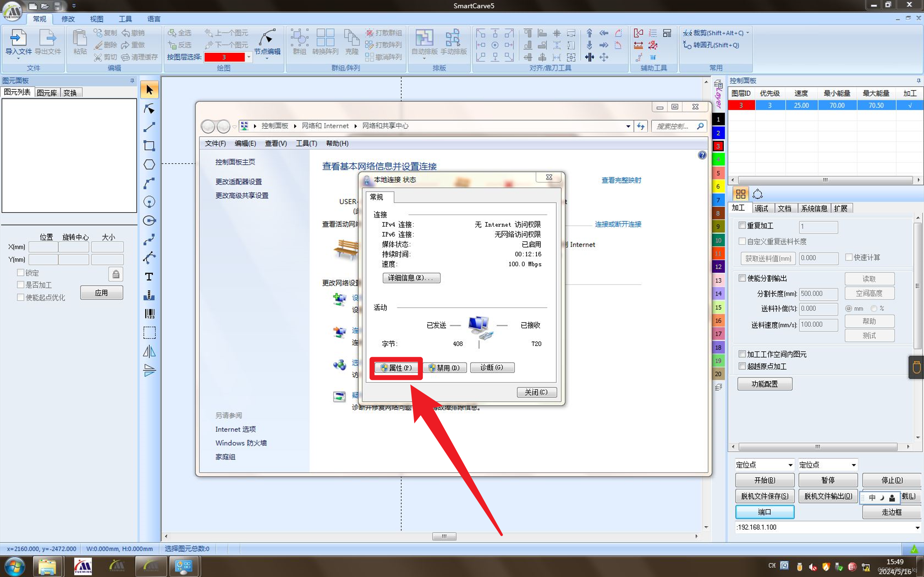The height and width of the screenshot is (577, 924).
Task: Open the 工具(T) menu in network window
Action: click(306, 143)
